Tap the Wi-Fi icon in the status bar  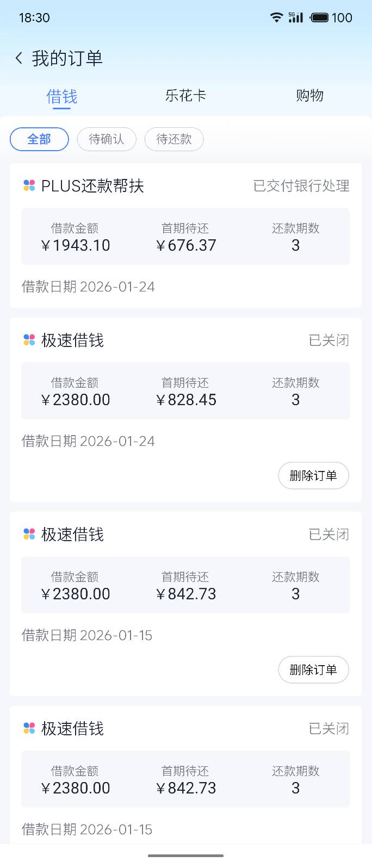tap(276, 17)
